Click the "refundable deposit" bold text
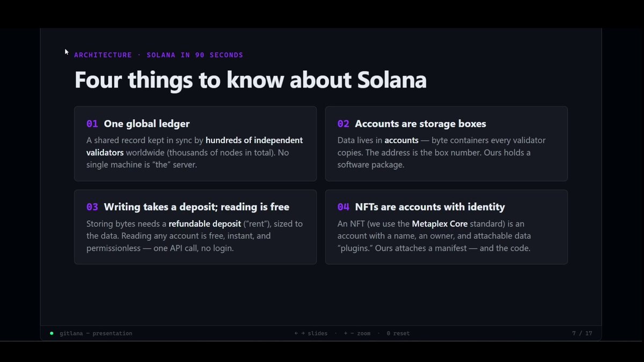Screen dimensions: 644x362 click(x=204, y=224)
